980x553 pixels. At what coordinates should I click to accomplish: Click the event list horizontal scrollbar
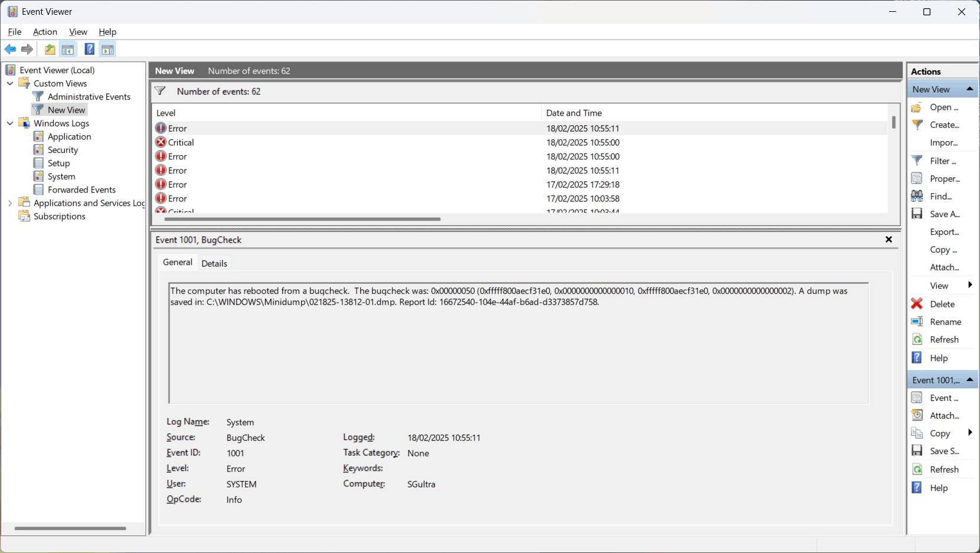point(302,219)
